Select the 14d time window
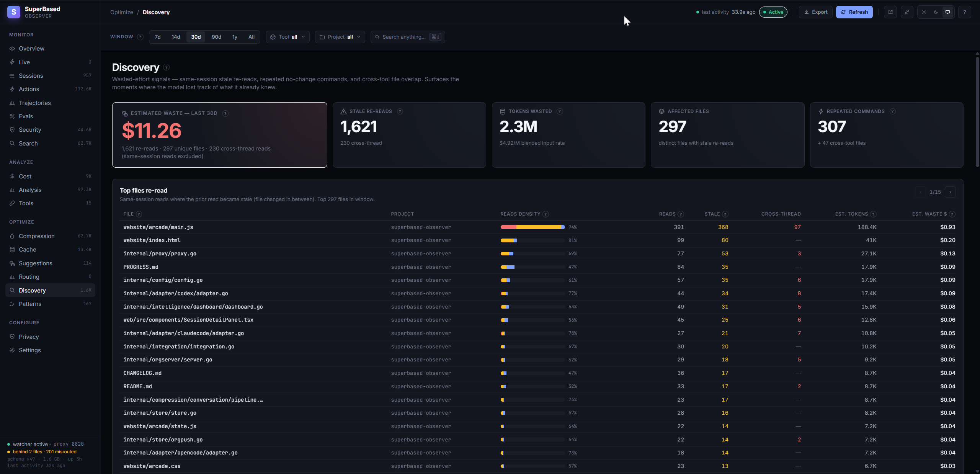Image resolution: width=980 pixels, height=474 pixels. click(x=176, y=37)
